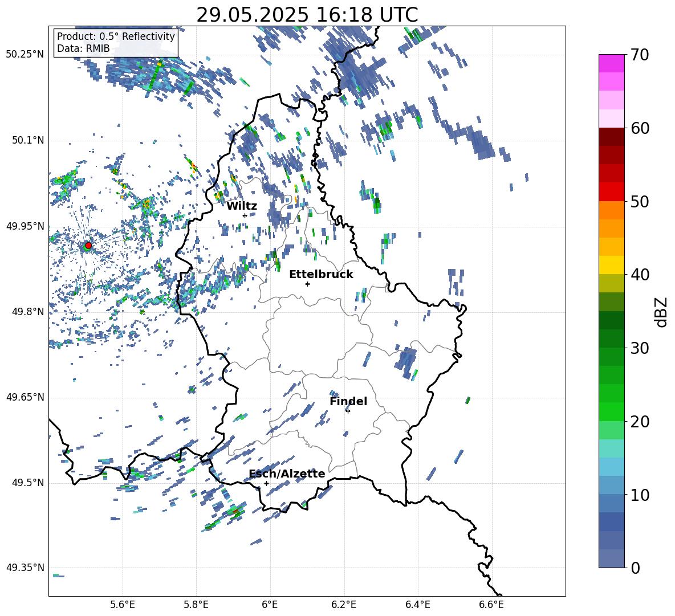Click the dBZ colorbar axis label
Image resolution: width=675 pixels, height=616 pixels.
[661, 312]
